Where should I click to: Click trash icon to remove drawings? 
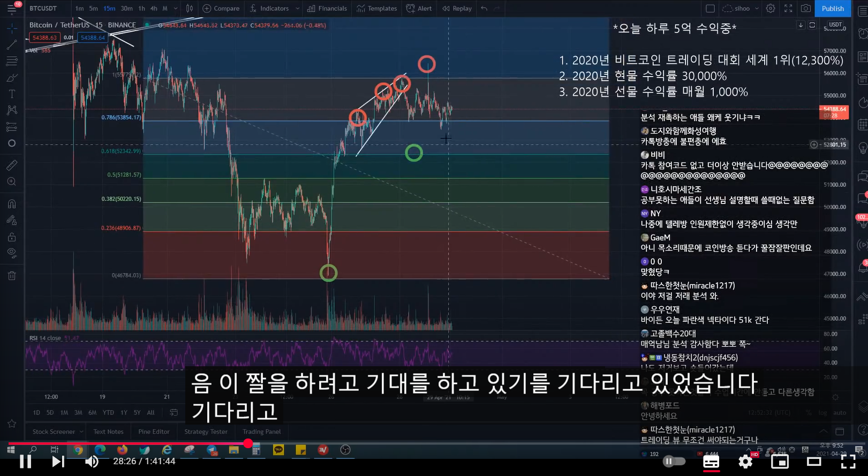tap(12, 276)
